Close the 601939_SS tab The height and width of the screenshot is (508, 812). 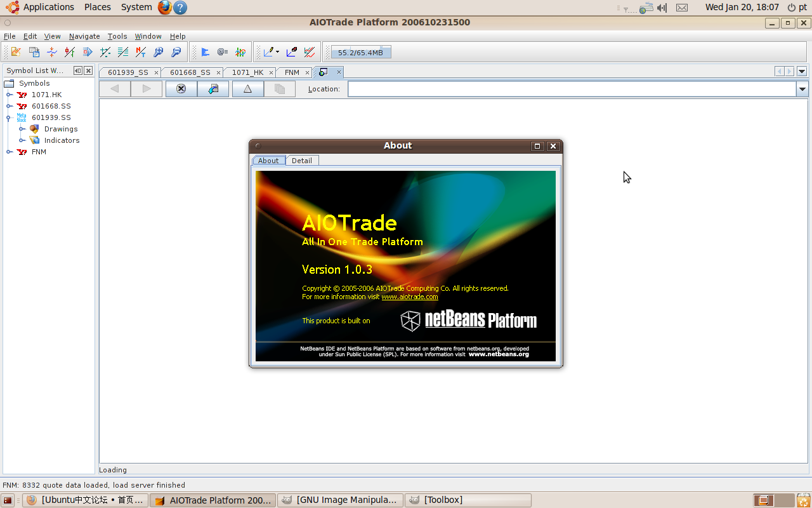click(156, 72)
